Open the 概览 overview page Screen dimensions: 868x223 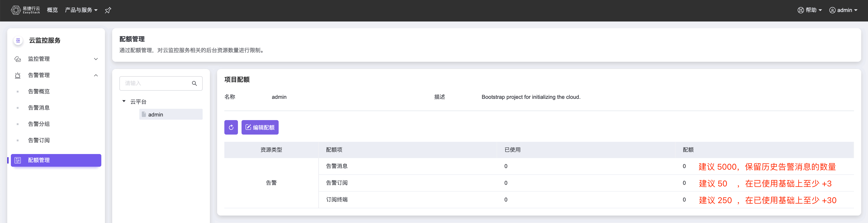click(x=52, y=10)
